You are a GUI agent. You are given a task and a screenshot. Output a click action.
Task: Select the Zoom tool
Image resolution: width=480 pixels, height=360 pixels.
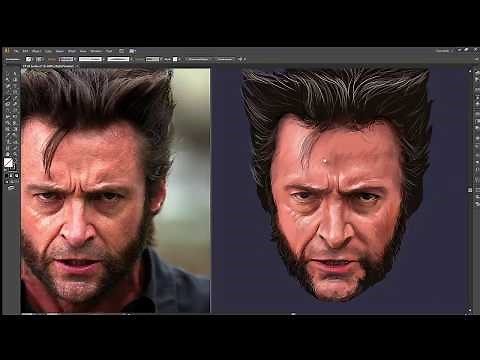[x=15, y=154]
